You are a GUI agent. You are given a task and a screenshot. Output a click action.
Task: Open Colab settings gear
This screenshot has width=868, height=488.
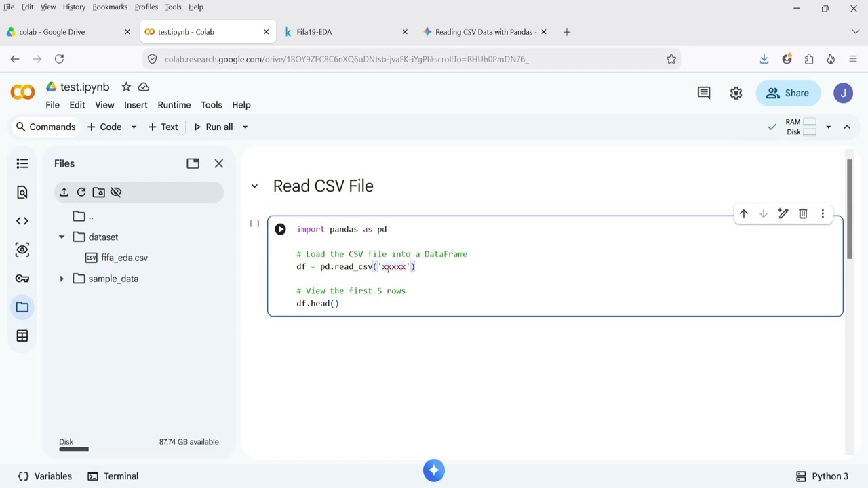(736, 93)
